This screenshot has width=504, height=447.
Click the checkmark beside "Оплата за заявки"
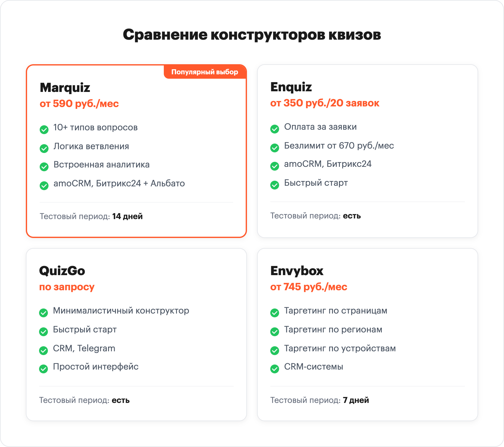pyautogui.click(x=275, y=129)
